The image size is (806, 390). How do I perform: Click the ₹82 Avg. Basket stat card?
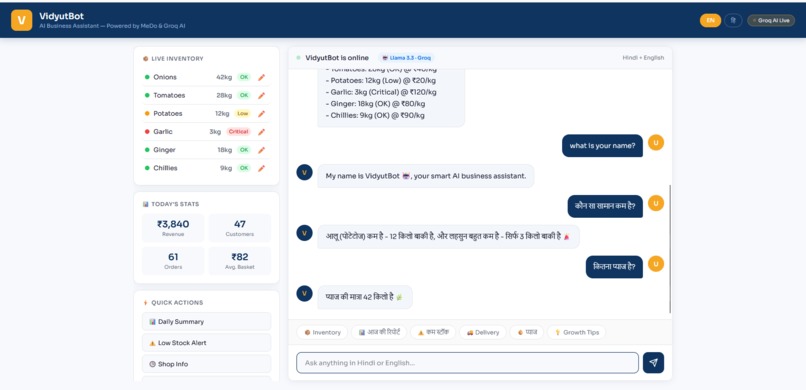240,261
